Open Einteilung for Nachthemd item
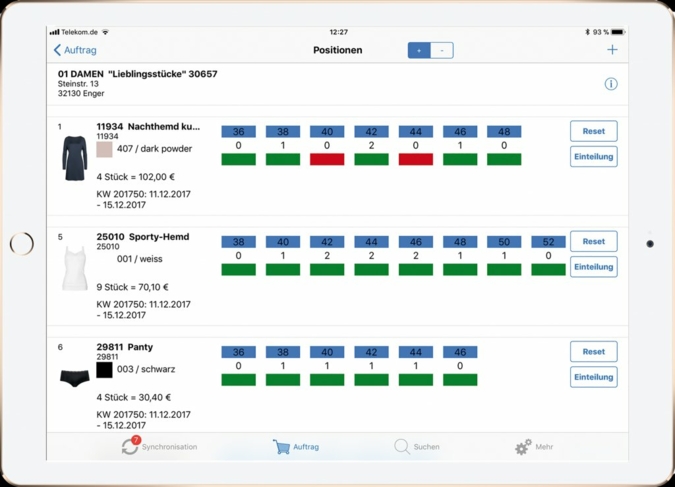 tap(593, 157)
